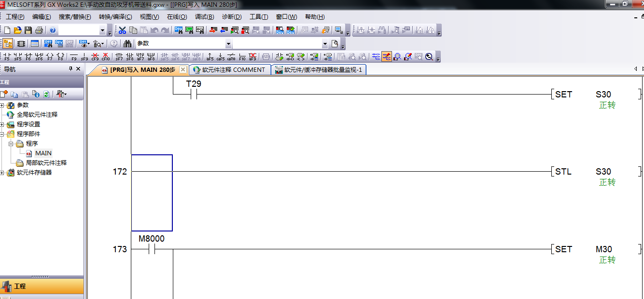Expand the 参数 tree node
Image resolution: width=644 pixels, height=299 pixels.
pos(2,105)
